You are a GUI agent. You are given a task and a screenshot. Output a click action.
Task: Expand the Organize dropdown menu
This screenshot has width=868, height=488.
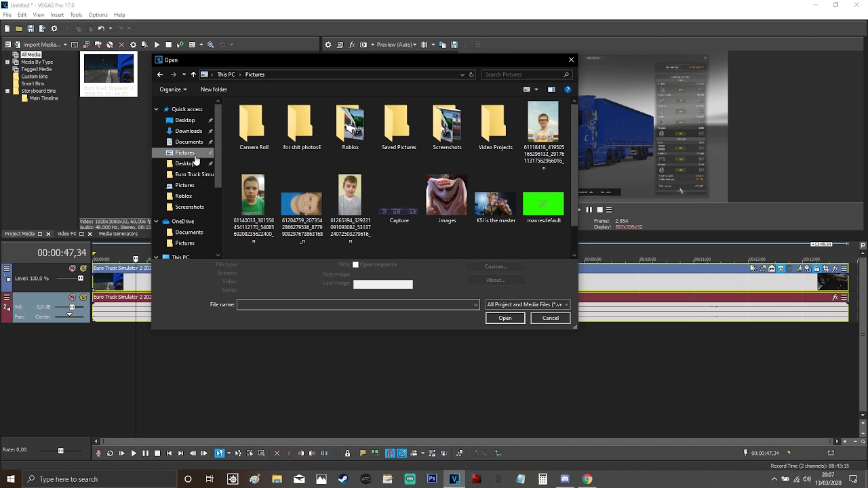click(x=173, y=89)
